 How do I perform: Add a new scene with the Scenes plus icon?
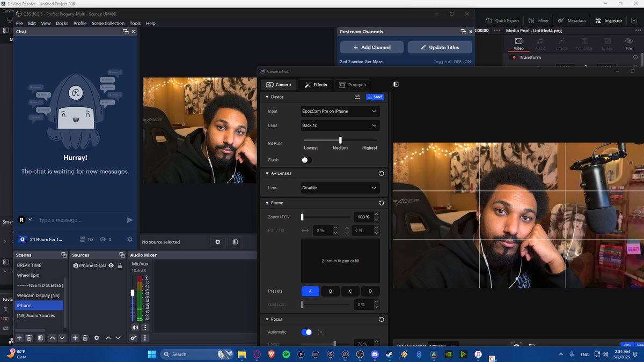point(19,338)
